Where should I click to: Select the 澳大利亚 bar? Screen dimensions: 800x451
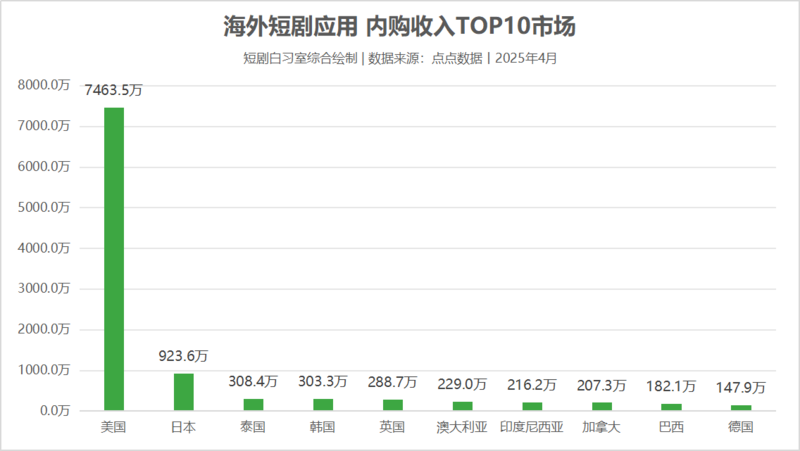point(462,406)
